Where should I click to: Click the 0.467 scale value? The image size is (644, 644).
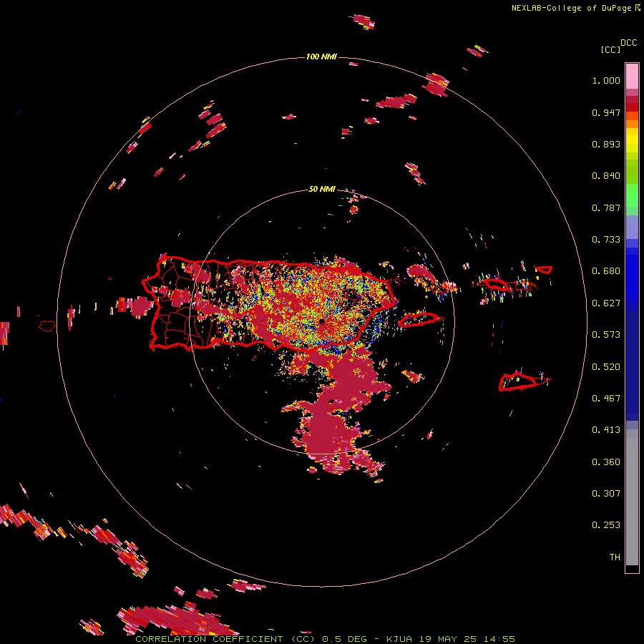tap(606, 399)
